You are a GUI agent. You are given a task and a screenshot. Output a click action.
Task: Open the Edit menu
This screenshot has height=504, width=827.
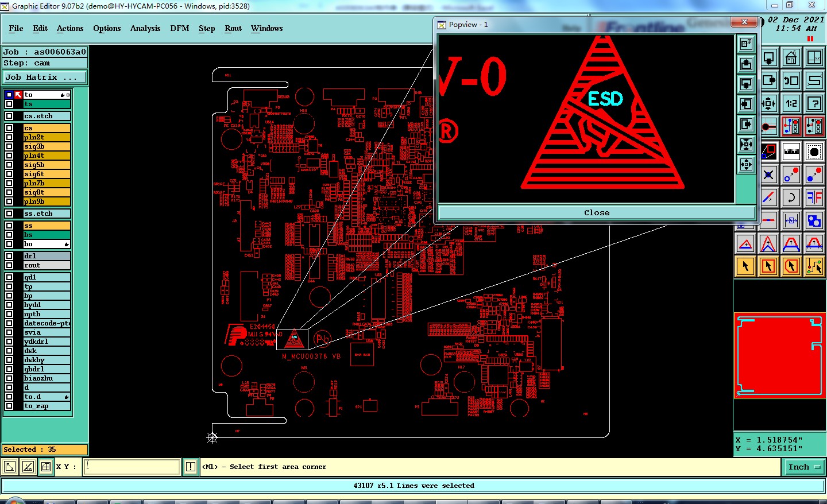(40, 28)
